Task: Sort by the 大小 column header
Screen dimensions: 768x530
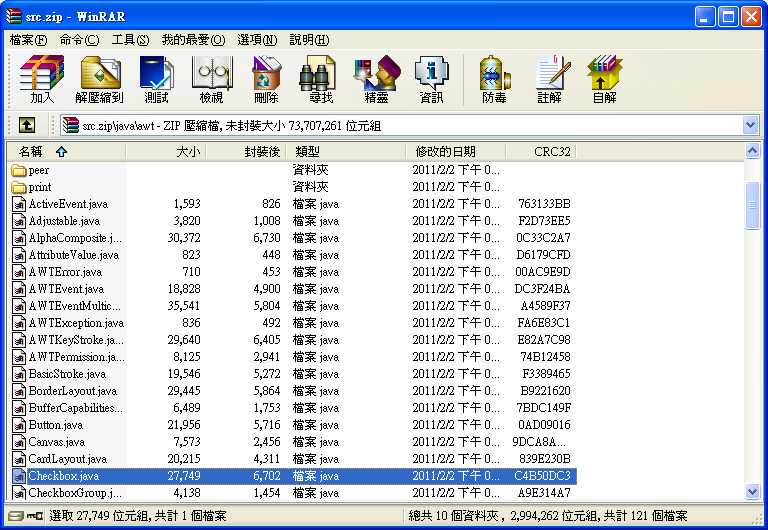Action: coord(166,152)
